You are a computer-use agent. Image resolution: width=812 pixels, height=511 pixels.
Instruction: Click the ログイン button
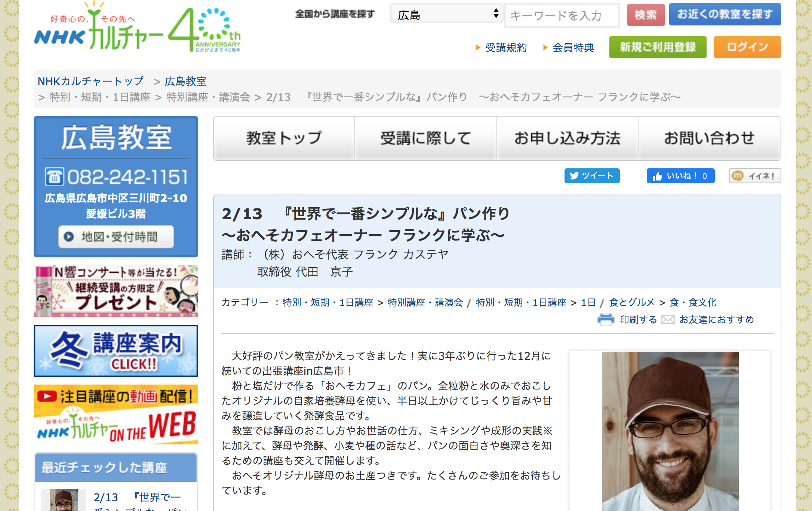(747, 47)
